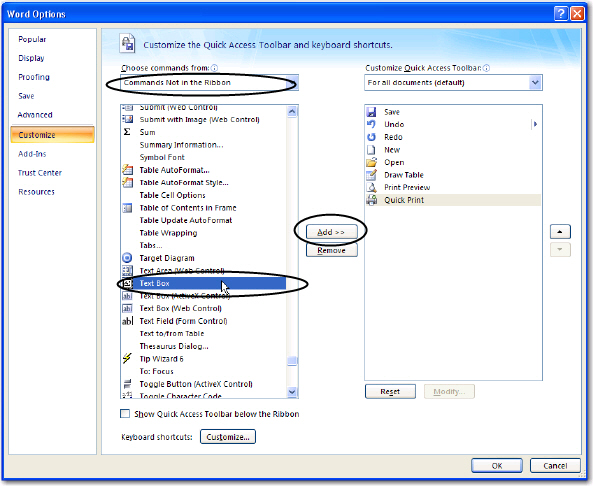Click the keyboard shortcuts Customize button
This screenshot has width=593, height=486.
(x=228, y=437)
